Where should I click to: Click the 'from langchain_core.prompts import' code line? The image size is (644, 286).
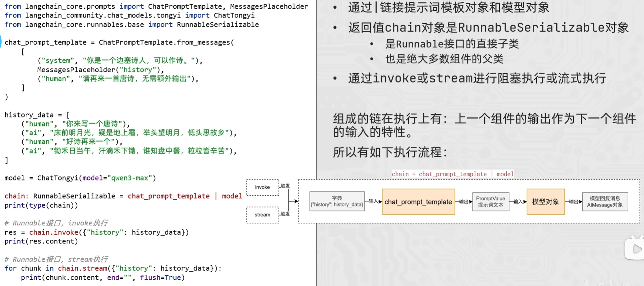(156, 6)
